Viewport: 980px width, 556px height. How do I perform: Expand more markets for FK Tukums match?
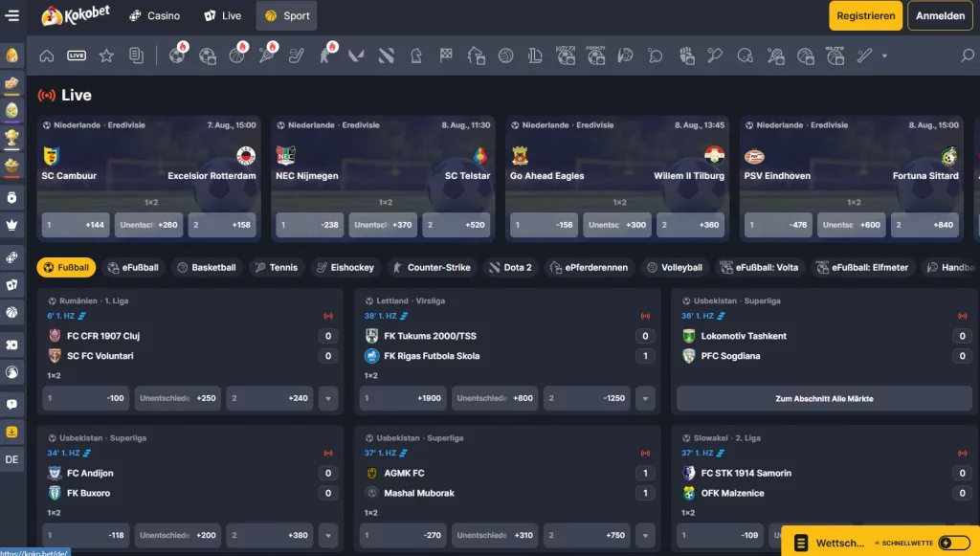pos(645,398)
